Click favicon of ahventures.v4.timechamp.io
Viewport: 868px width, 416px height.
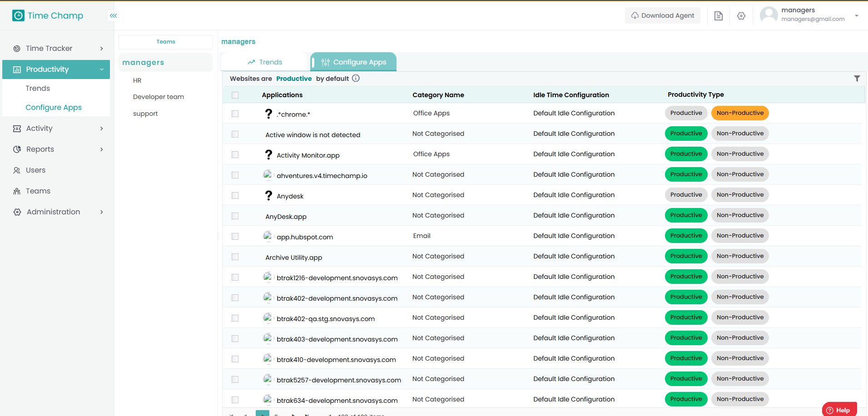(x=268, y=174)
